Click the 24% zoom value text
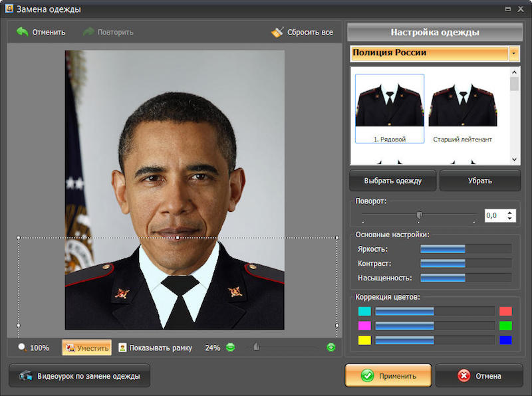 [x=212, y=348]
